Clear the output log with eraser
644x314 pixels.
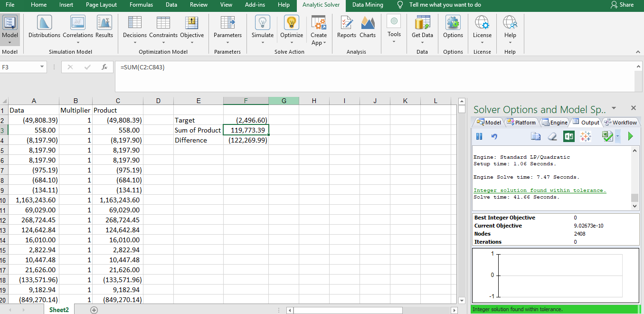552,136
